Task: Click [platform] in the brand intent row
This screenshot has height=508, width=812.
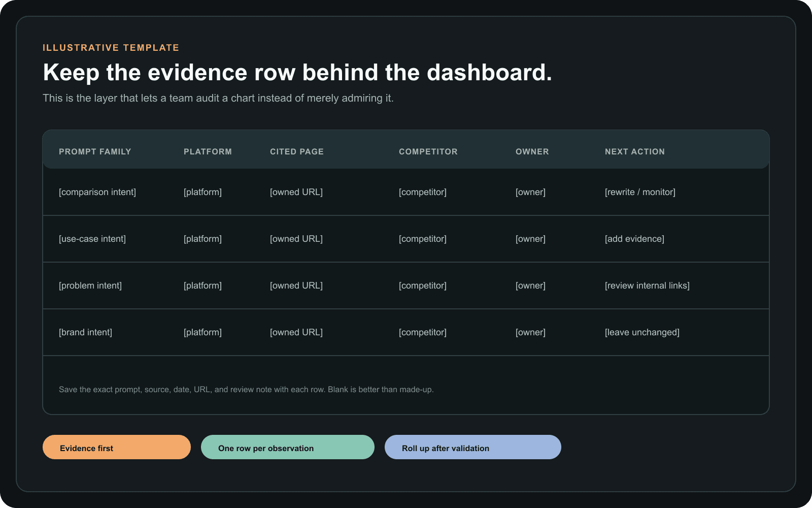Action: click(x=202, y=332)
